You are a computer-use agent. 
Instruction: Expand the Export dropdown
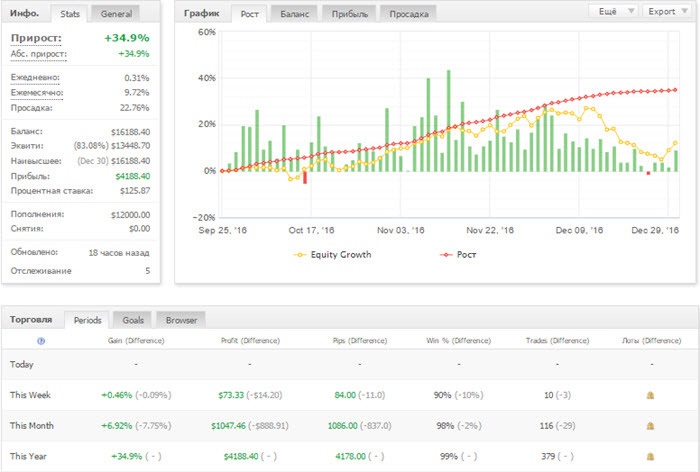point(666,12)
